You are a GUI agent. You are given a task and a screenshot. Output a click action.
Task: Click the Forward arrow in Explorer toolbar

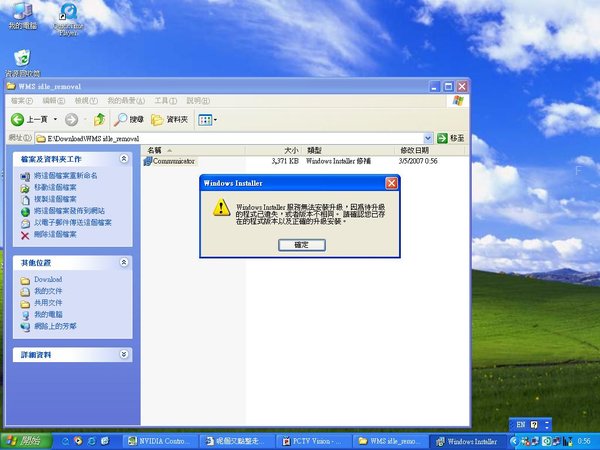[71, 120]
